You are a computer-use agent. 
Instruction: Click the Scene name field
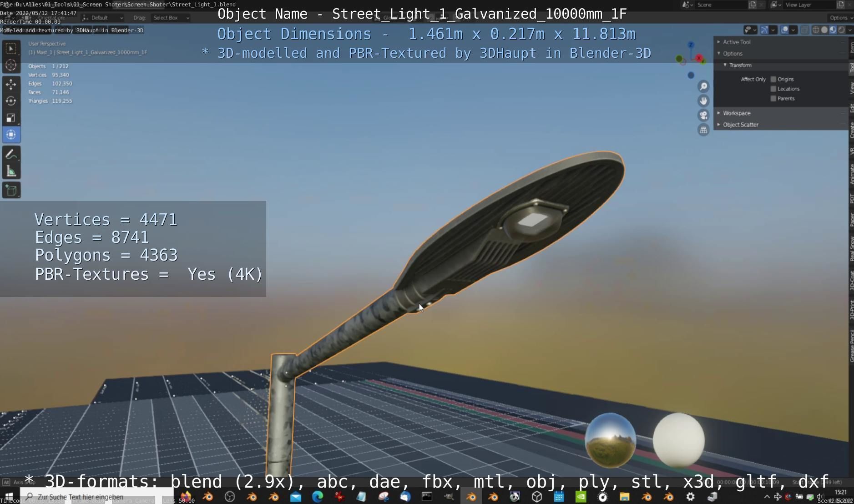[721, 5]
